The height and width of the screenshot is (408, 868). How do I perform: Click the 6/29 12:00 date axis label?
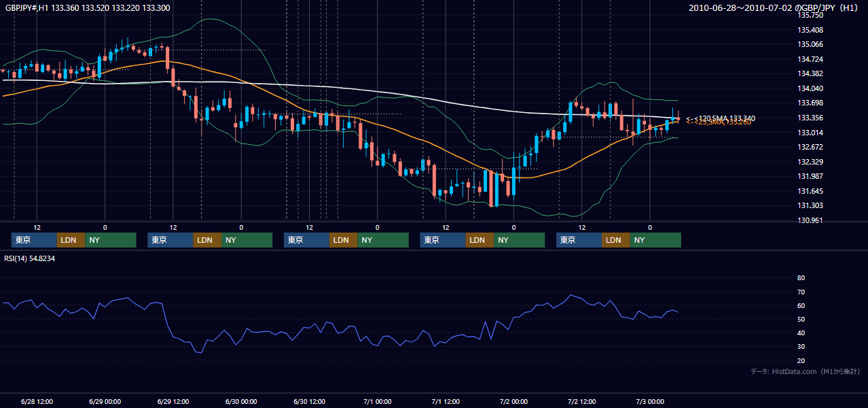click(x=173, y=401)
